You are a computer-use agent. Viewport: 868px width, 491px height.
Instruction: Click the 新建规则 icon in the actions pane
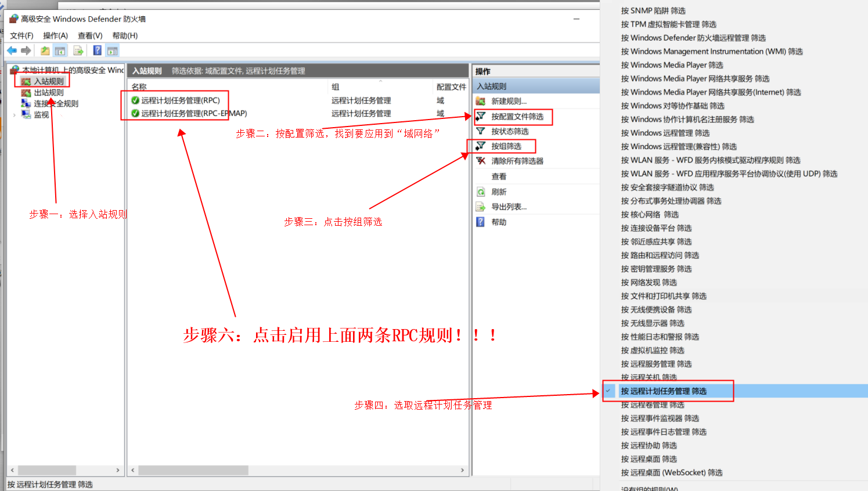pos(481,101)
